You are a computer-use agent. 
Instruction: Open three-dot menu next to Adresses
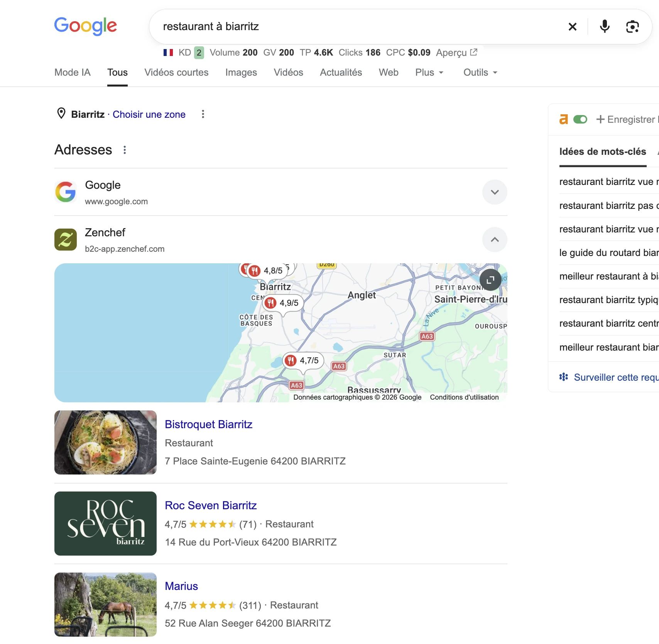click(125, 150)
